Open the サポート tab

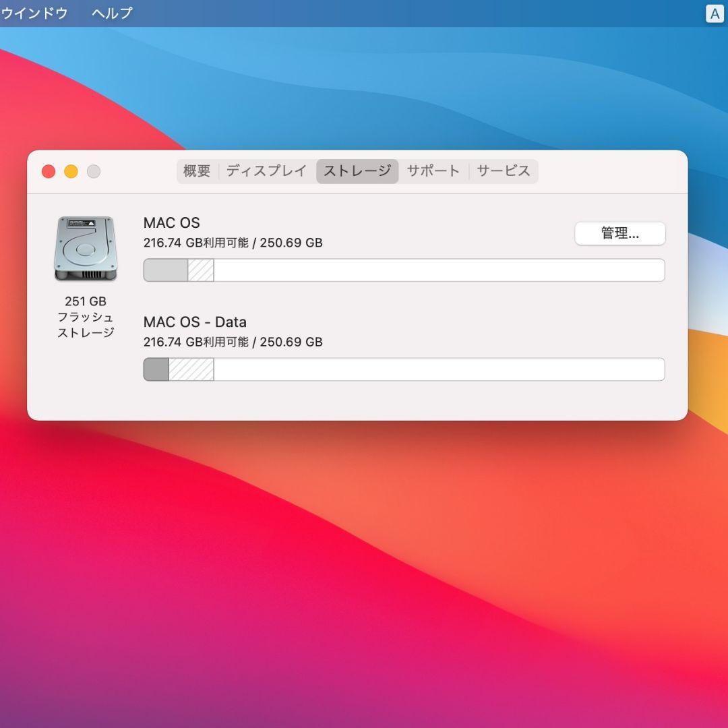coord(433,171)
